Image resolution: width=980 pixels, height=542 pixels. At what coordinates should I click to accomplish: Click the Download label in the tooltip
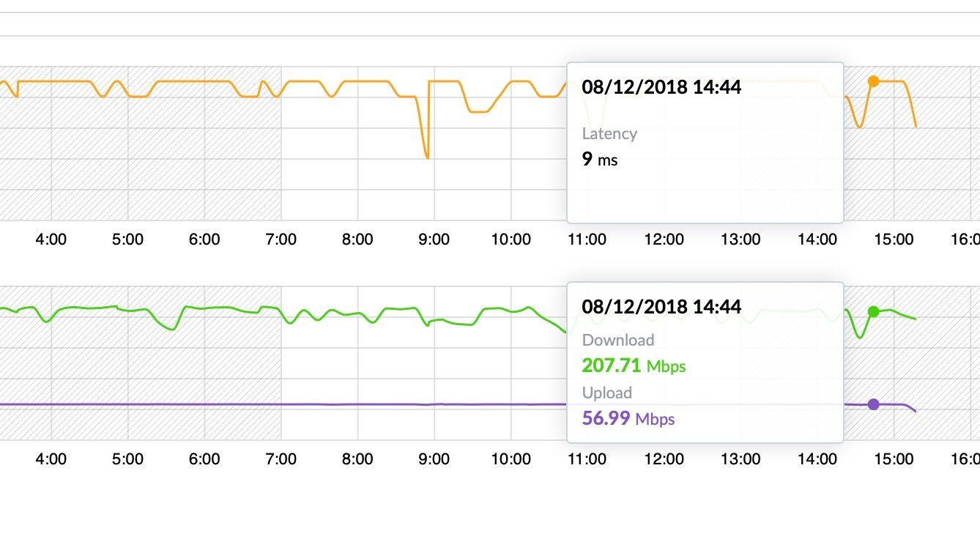(x=617, y=340)
